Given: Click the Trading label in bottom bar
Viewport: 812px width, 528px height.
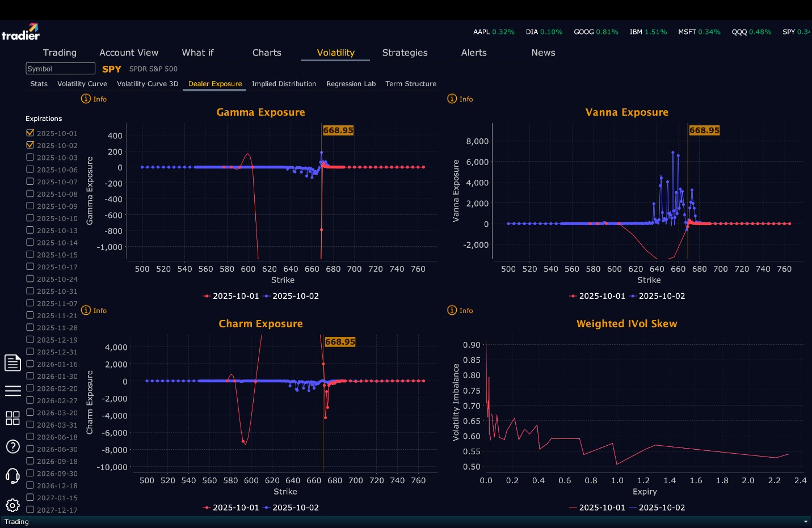Looking at the screenshot, I should point(16,522).
